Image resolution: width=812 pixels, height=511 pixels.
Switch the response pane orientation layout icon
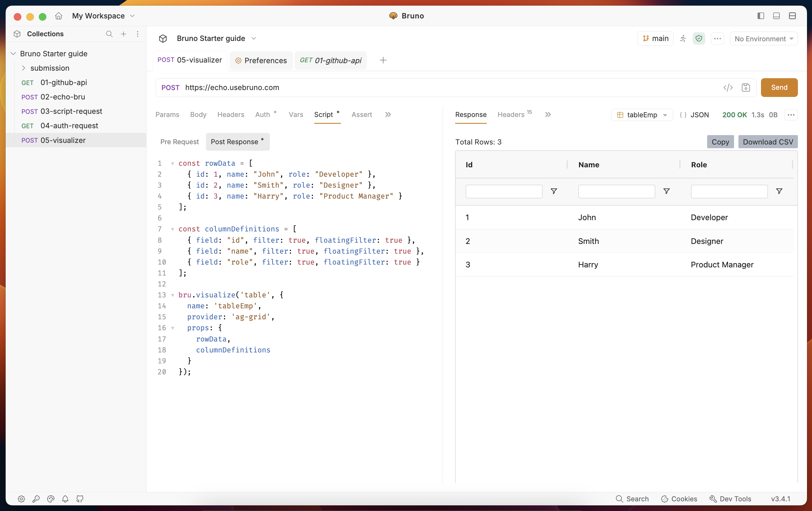(x=793, y=16)
